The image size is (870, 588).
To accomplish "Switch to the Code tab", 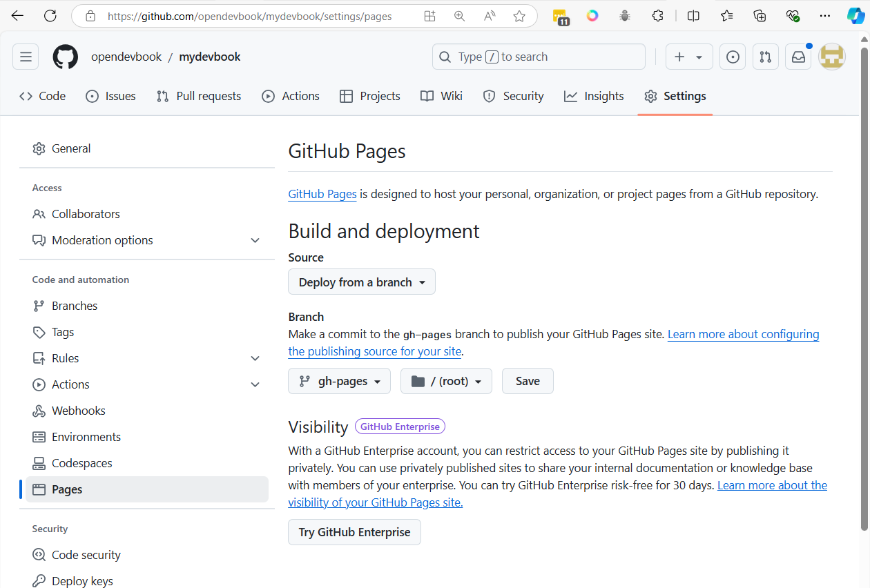I will point(43,96).
